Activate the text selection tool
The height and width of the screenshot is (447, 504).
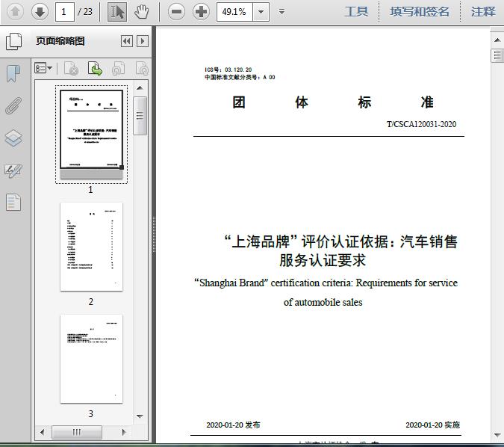tap(117, 12)
